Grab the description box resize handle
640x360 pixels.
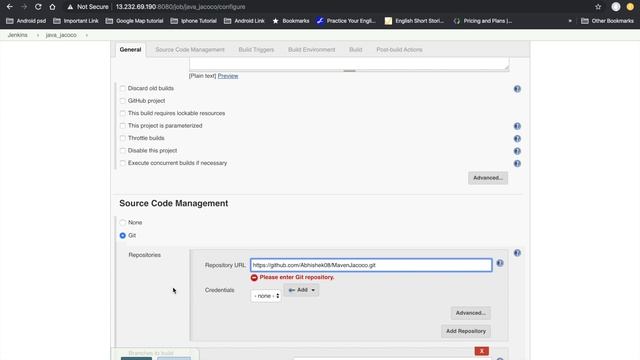(x=349, y=71)
